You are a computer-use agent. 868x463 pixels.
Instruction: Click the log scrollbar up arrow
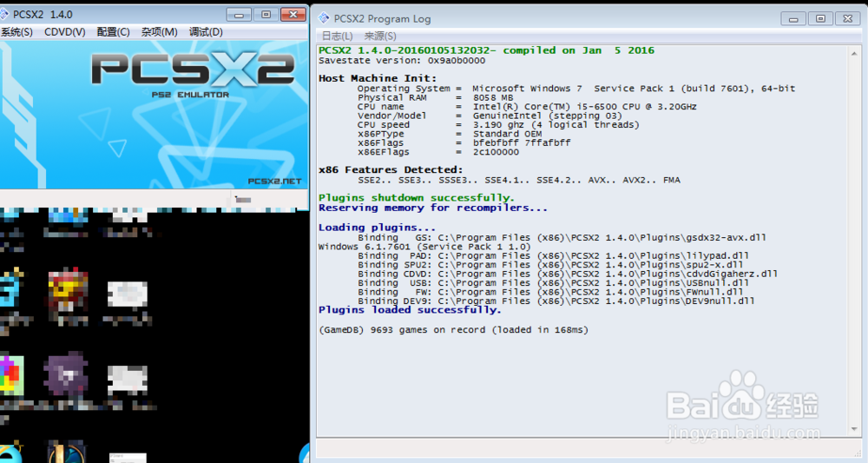point(854,53)
